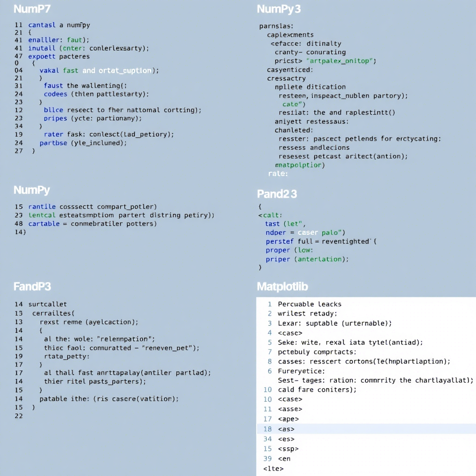Toggle the highlighted <as> row in Matplotlib
Screen dimensions: 476x476
290,429
